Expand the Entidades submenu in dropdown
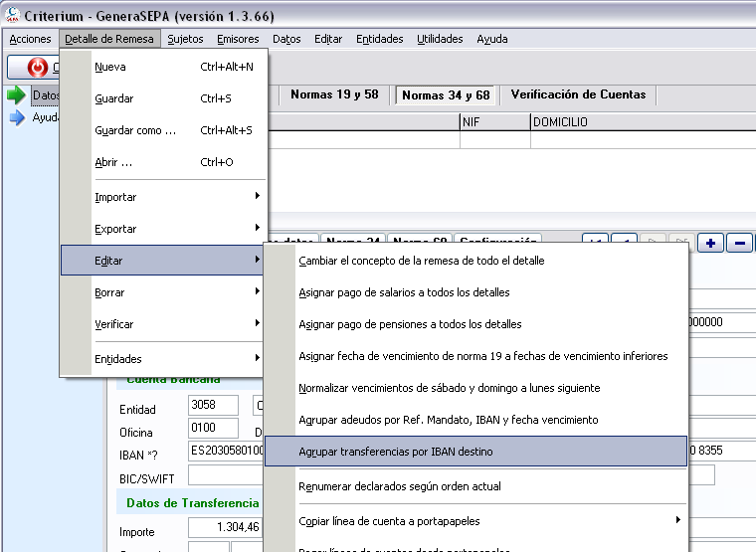Image resolution: width=756 pixels, height=552 pixels. point(164,359)
